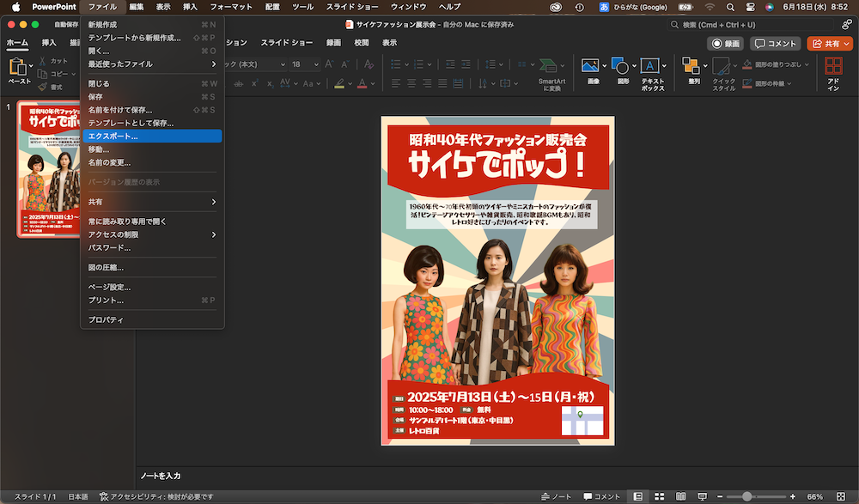Select slide 1 thumbnail
The width and height of the screenshot is (859, 504).
click(48, 169)
